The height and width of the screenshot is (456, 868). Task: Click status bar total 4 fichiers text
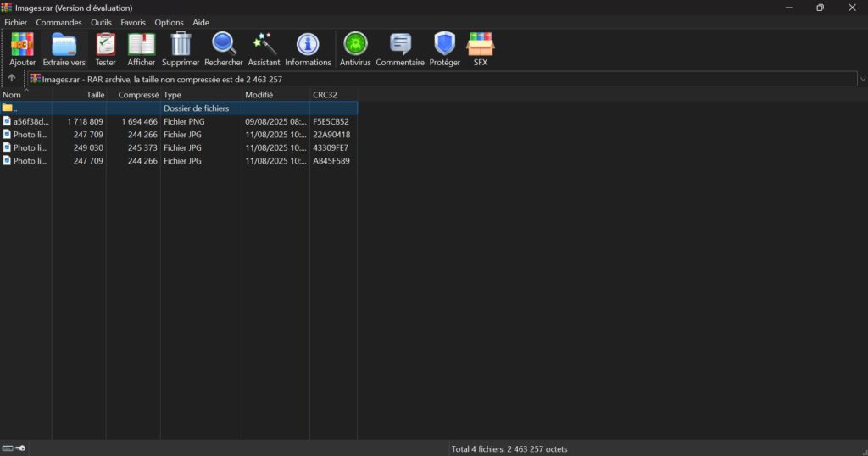pyautogui.click(x=509, y=449)
